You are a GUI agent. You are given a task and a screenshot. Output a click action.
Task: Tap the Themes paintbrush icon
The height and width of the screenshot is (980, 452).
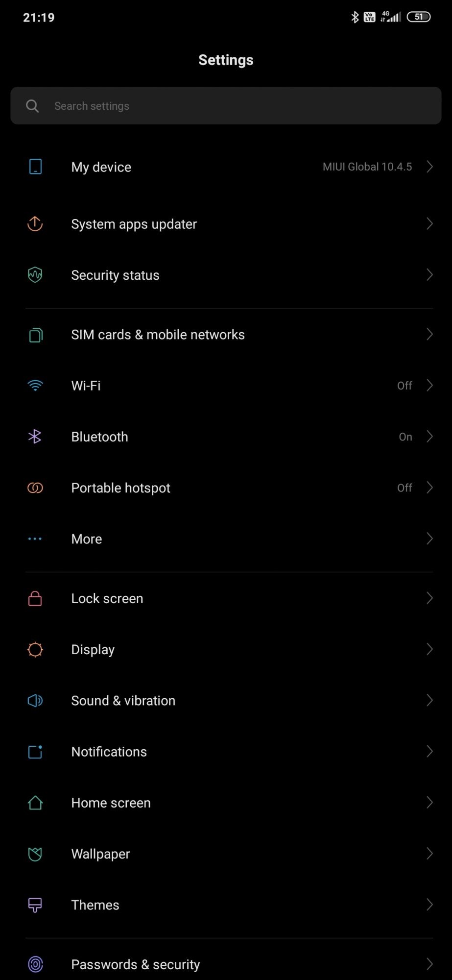[35, 905]
